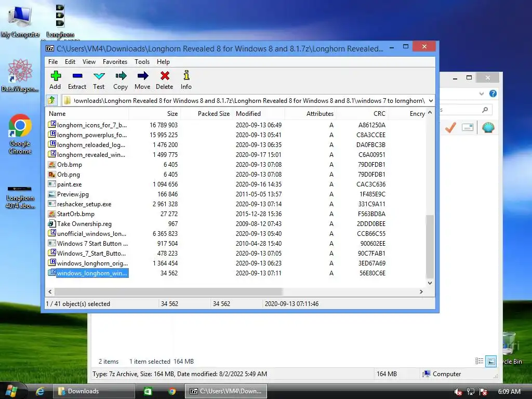The image size is (532, 399).
Task: Select the reshacker_setup.exe file icon
Action: pyautogui.click(x=52, y=204)
